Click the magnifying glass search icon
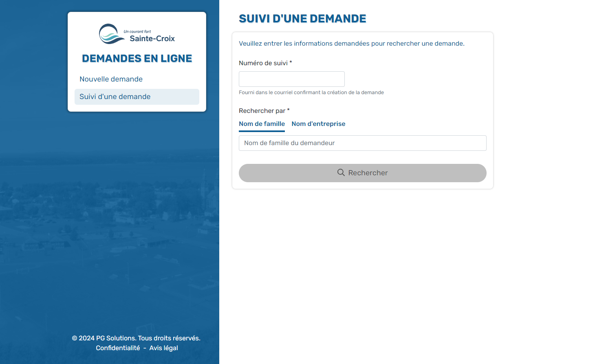Viewport: 606px width, 364px height. click(341, 173)
